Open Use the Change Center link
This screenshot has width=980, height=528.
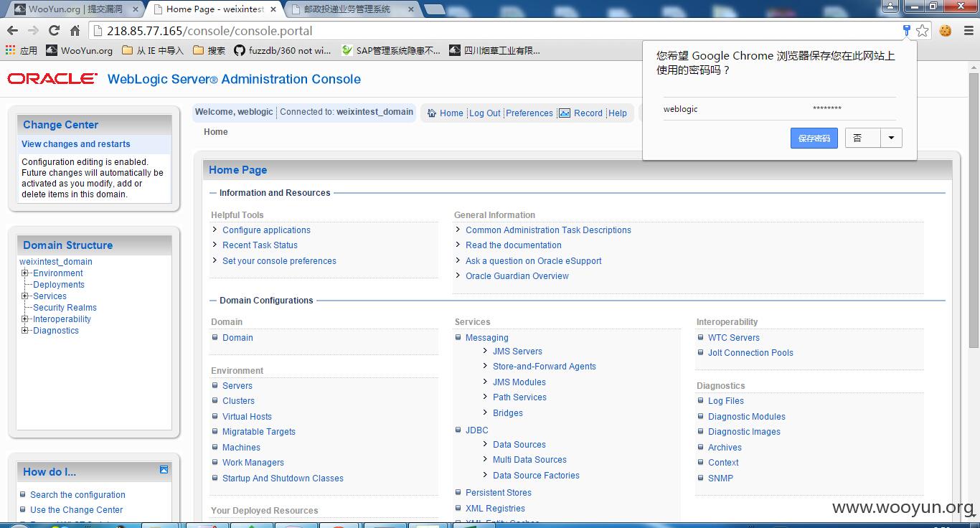coord(77,510)
